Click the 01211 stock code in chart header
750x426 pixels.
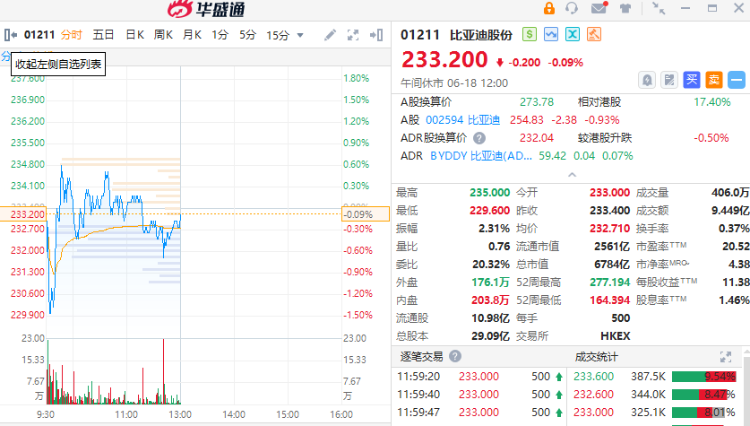pos(40,35)
